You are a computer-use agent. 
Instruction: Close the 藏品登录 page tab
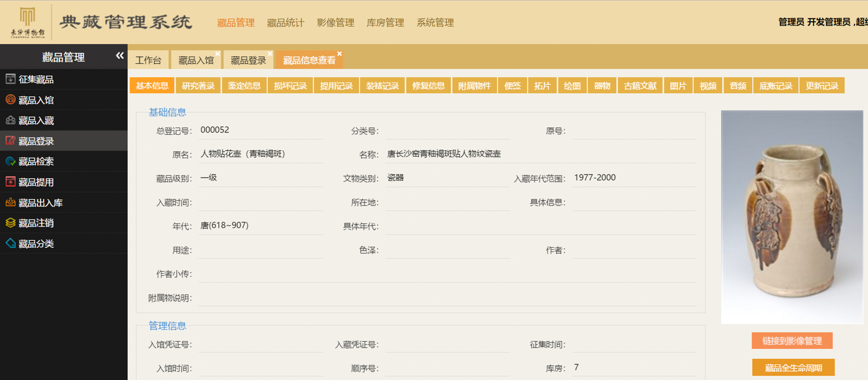(x=270, y=54)
